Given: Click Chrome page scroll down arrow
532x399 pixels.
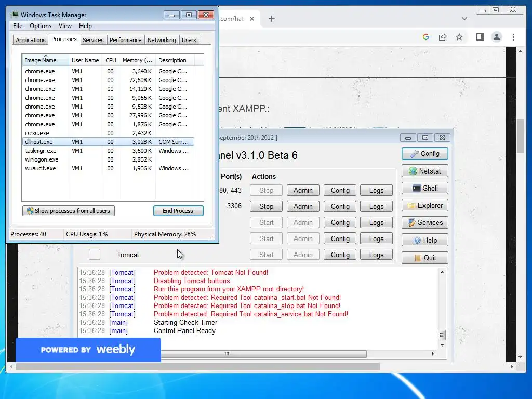Looking at the screenshot, I should pyautogui.click(x=520, y=357).
